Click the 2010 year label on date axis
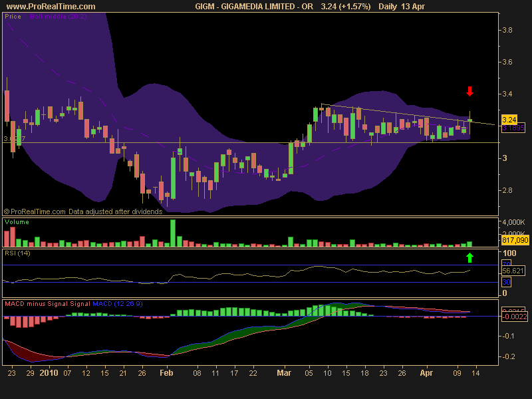532x399 pixels. [x=49, y=373]
